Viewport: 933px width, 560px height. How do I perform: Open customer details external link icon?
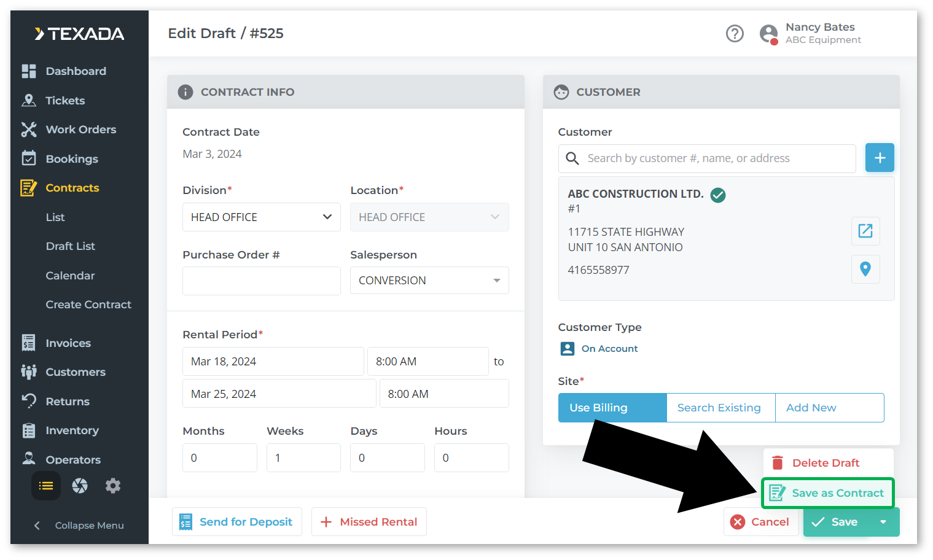865,231
